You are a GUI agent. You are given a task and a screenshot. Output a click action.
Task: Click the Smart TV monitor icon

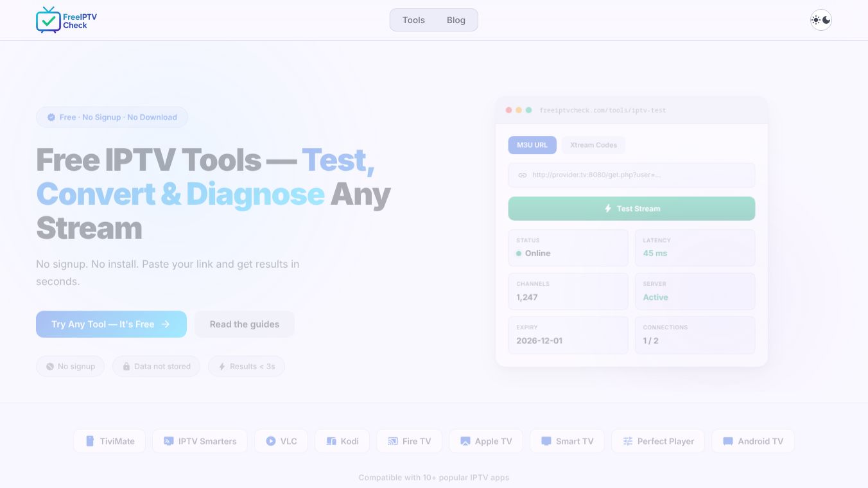[546, 441]
